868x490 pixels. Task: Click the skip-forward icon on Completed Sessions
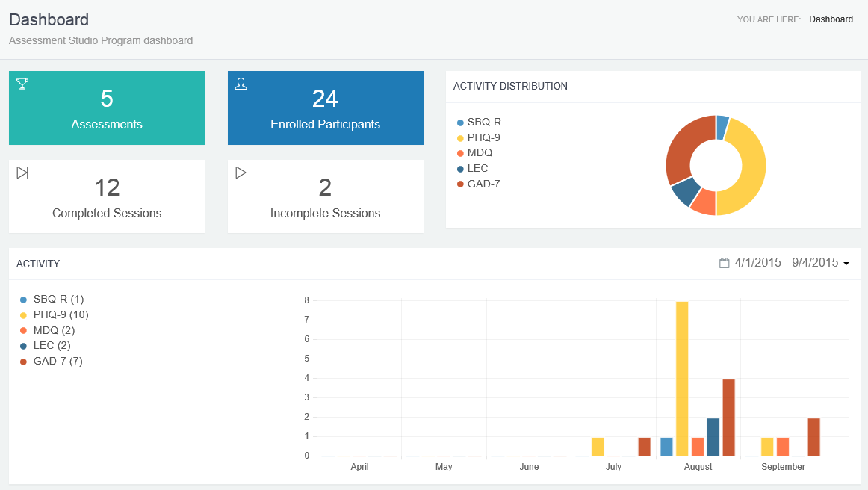click(22, 173)
